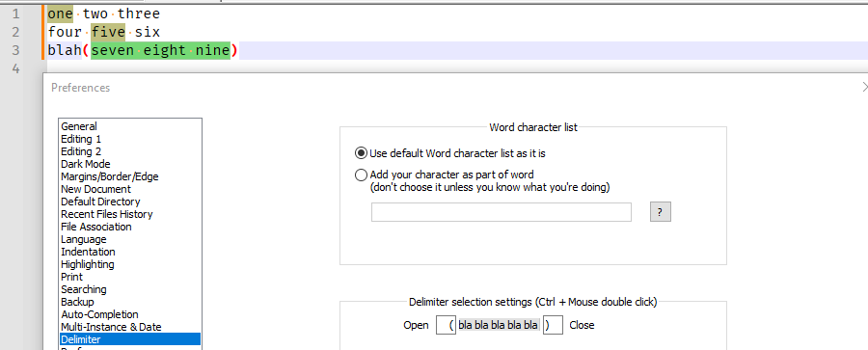Open Searching preferences
Image resolution: width=868 pixels, height=350 pixels.
click(x=130, y=289)
